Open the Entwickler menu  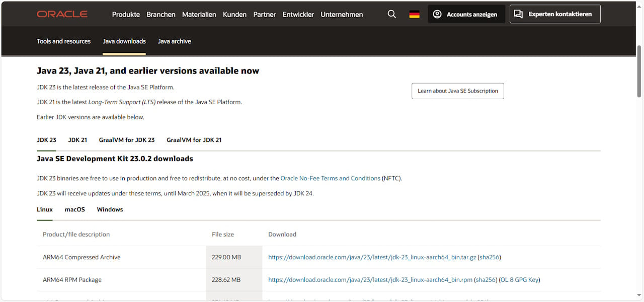[298, 15]
